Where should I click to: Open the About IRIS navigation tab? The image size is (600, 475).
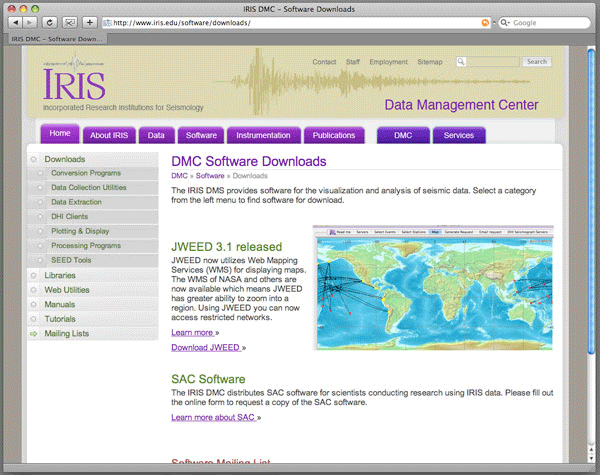pos(109,135)
